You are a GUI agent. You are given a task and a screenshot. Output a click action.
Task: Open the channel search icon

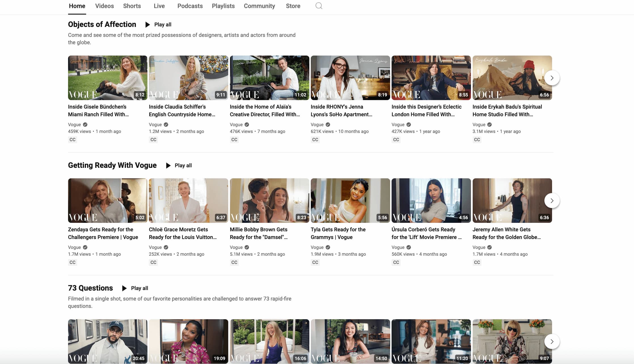[319, 6]
